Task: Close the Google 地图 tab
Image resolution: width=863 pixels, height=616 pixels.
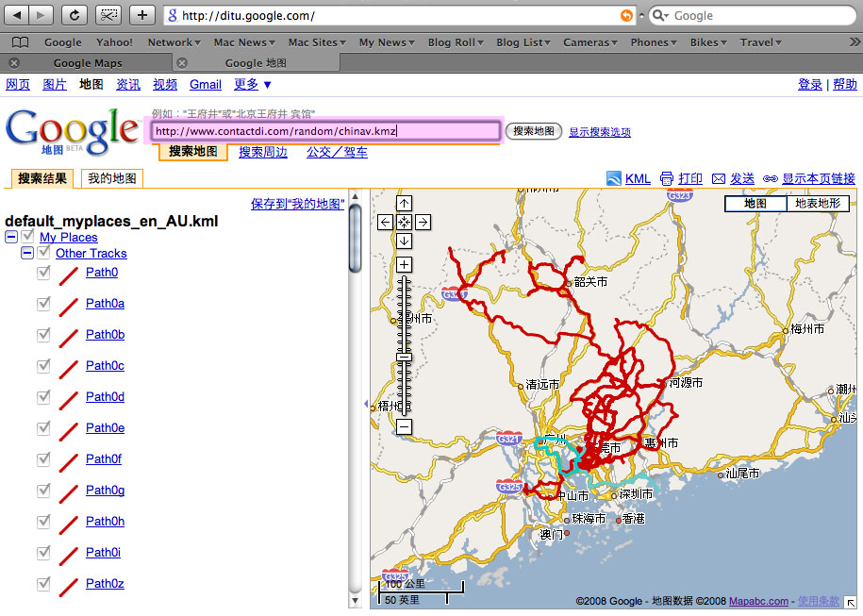Action: click(x=182, y=63)
